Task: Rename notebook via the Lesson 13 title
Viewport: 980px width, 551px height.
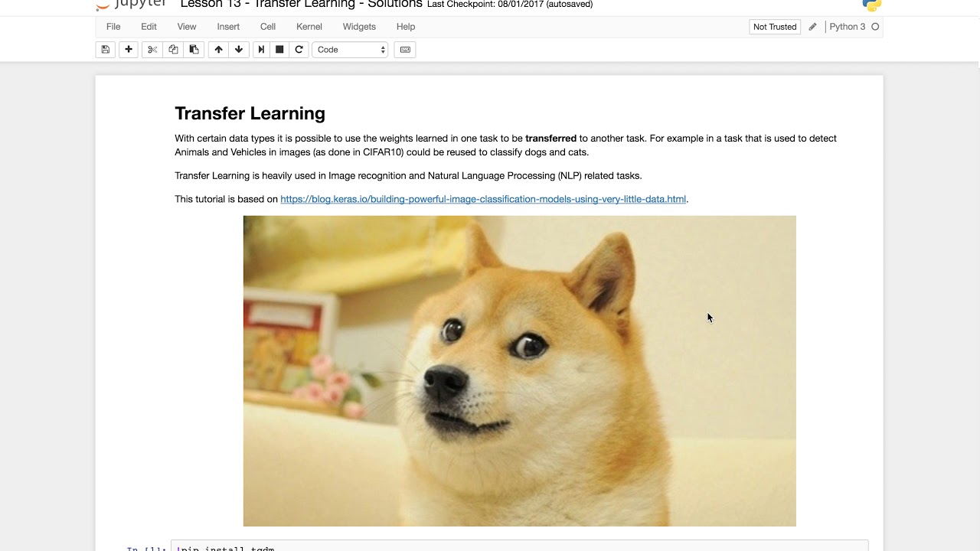Action: click(x=301, y=5)
